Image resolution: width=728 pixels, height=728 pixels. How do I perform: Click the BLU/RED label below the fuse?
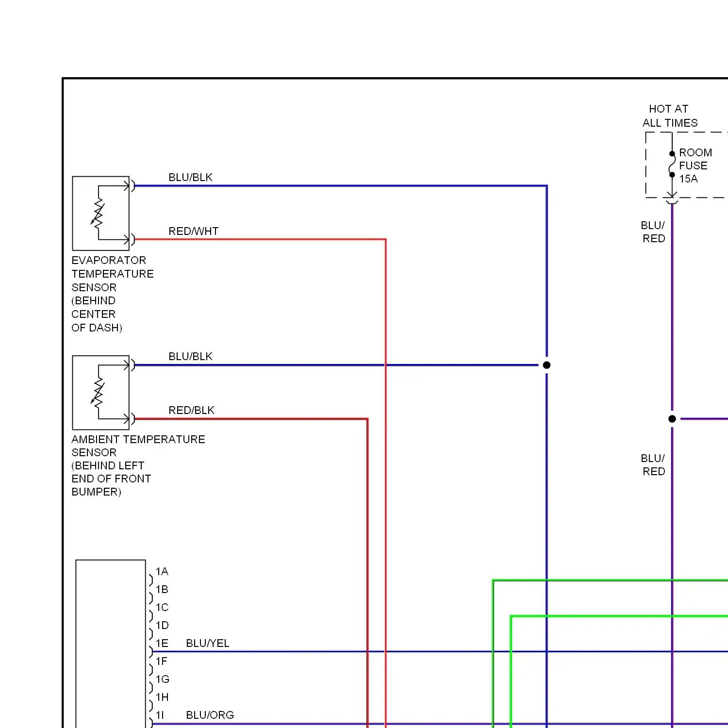(653, 232)
